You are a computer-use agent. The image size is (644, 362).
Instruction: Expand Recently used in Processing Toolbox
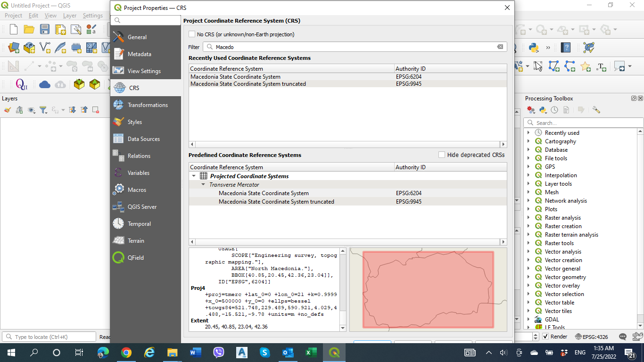click(528, 133)
